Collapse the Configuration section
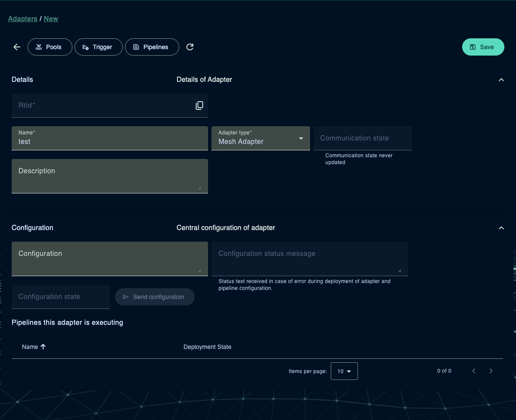The height and width of the screenshot is (420, 516). point(501,228)
